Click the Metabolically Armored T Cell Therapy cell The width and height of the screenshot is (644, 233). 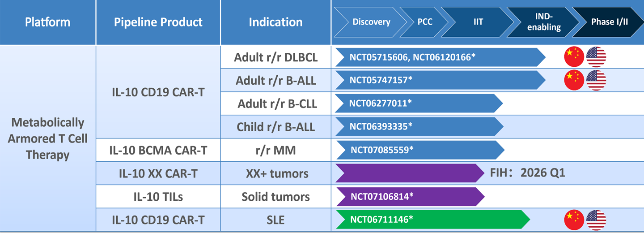[x=48, y=138]
